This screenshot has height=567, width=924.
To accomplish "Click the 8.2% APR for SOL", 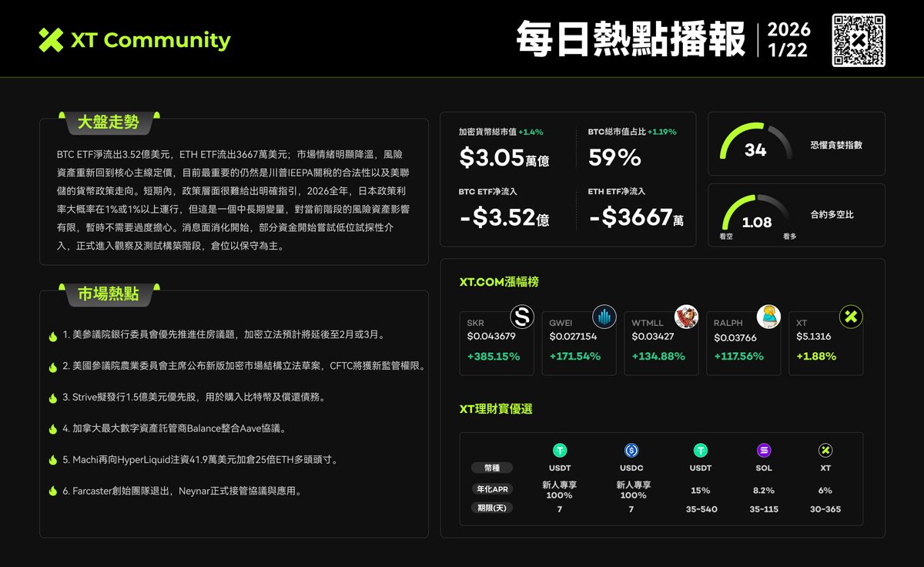I will [764, 490].
